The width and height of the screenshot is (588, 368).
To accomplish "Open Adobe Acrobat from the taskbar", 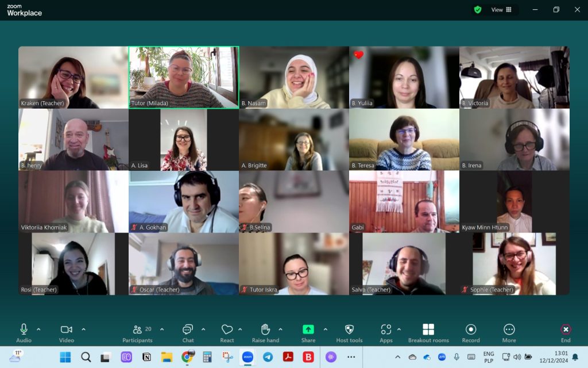I will [x=288, y=357].
